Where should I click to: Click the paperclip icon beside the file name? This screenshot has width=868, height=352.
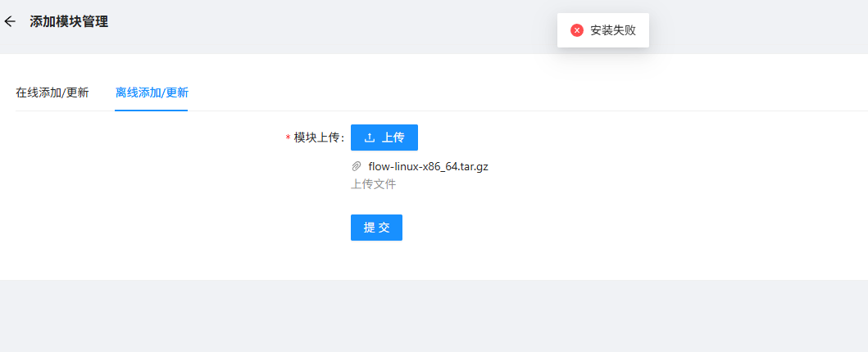[x=357, y=166]
